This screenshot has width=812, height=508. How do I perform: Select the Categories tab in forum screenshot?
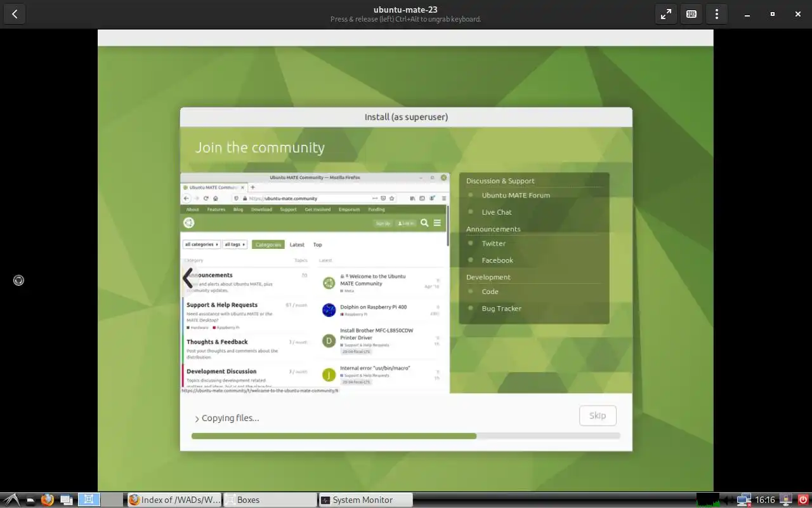tap(268, 244)
